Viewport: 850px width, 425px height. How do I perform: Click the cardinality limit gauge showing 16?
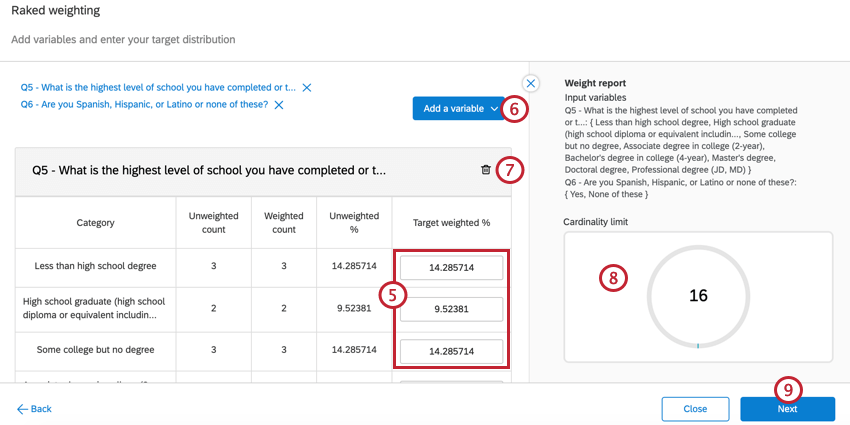(697, 297)
